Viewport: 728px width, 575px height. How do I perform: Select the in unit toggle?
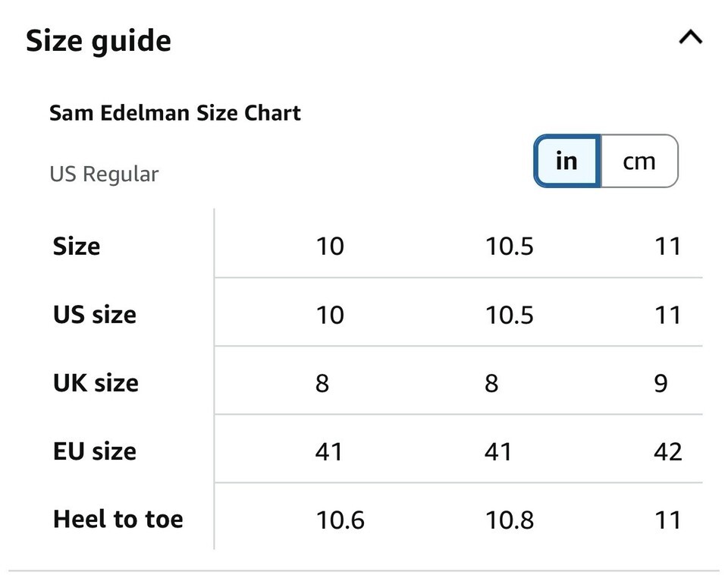[x=567, y=161]
